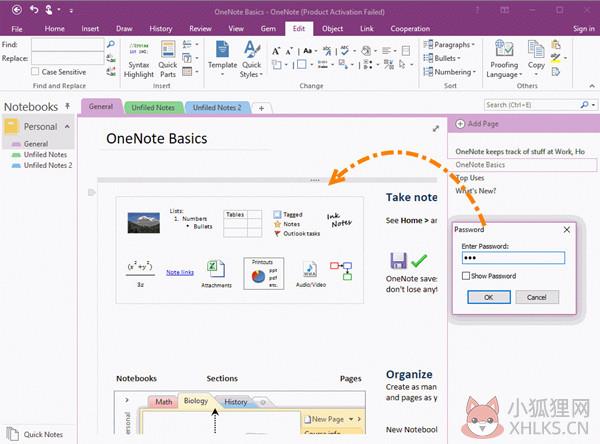Click the Decrease Font Size icon

(x=289, y=51)
